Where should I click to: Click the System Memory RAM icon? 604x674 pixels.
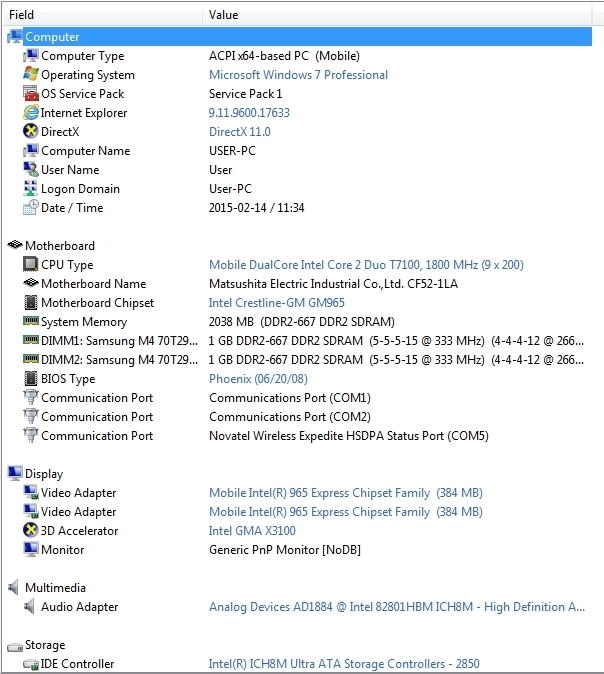tap(31, 321)
